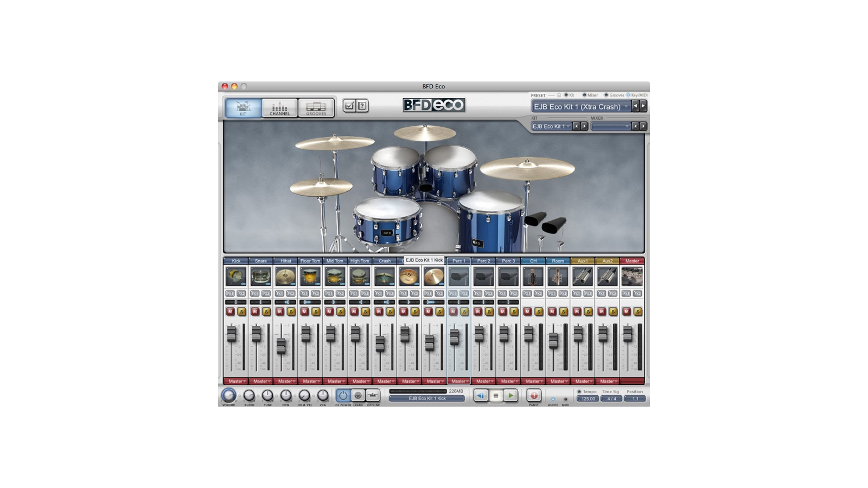The width and height of the screenshot is (868, 488).
Task: Click the Master channel volume fader
Action: coord(628,334)
